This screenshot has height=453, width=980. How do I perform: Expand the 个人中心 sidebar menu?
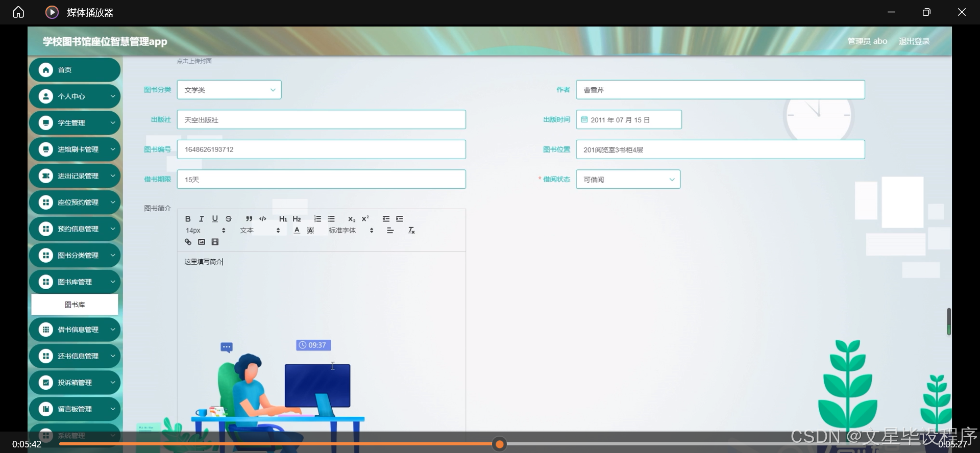[75, 96]
